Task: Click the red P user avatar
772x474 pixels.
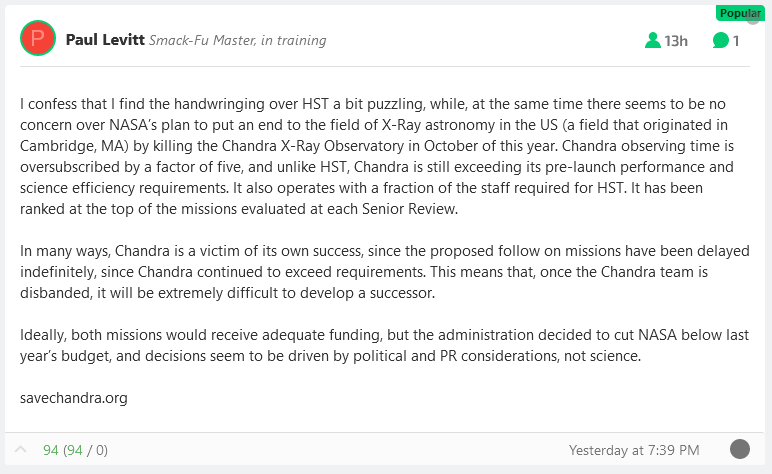Action: click(38, 38)
